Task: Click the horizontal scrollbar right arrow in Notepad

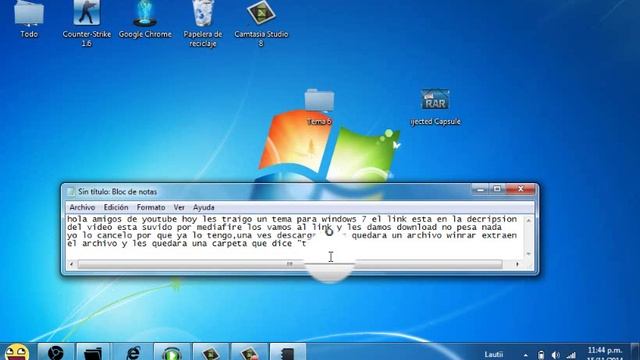Action: coord(517,264)
